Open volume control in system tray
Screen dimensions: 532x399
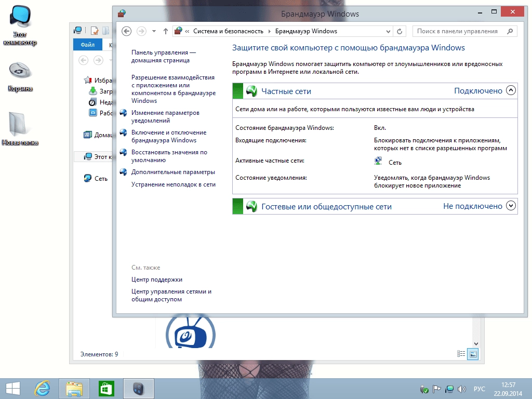461,389
